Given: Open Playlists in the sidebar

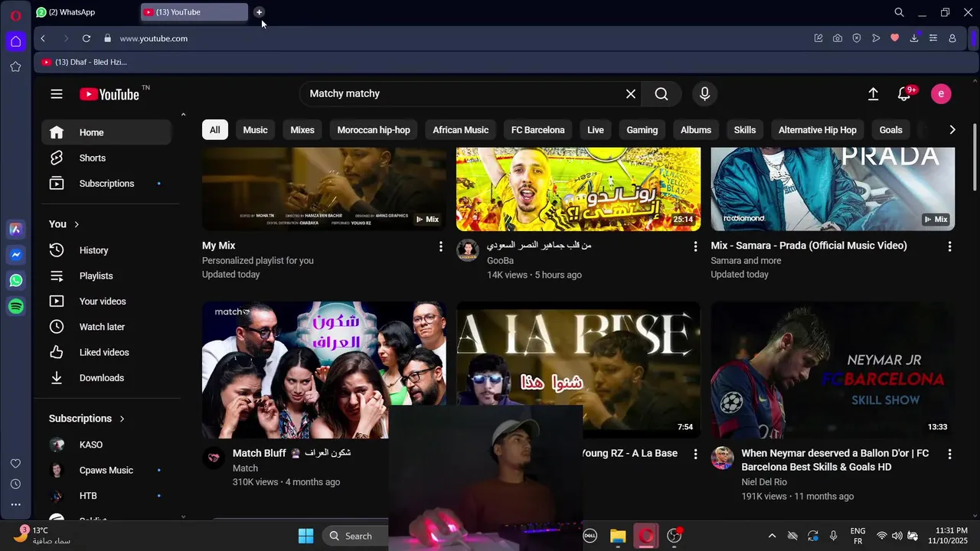Looking at the screenshot, I should [x=106, y=275].
